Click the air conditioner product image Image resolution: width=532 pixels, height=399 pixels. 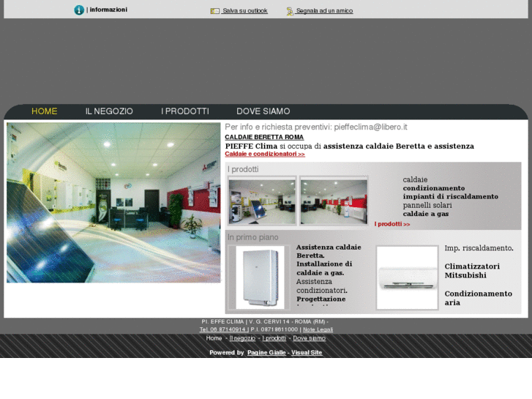tap(407, 277)
